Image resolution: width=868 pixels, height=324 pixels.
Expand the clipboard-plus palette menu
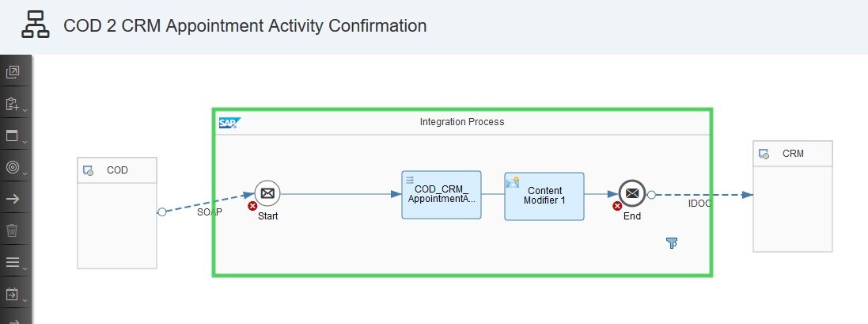(14, 105)
